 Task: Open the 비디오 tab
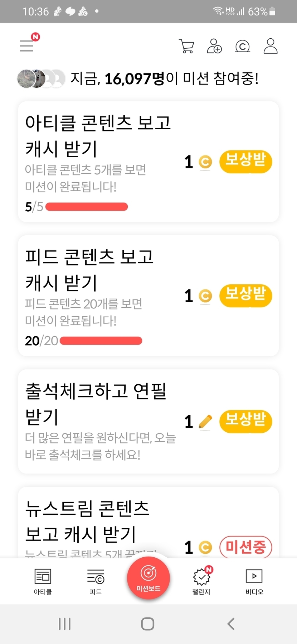(254, 581)
